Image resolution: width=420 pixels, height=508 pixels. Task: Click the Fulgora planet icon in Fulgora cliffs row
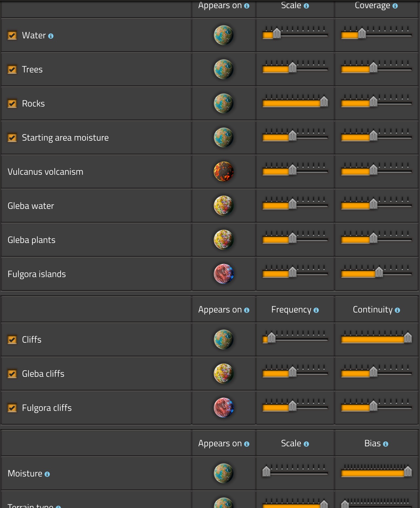[x=223, y=408]
